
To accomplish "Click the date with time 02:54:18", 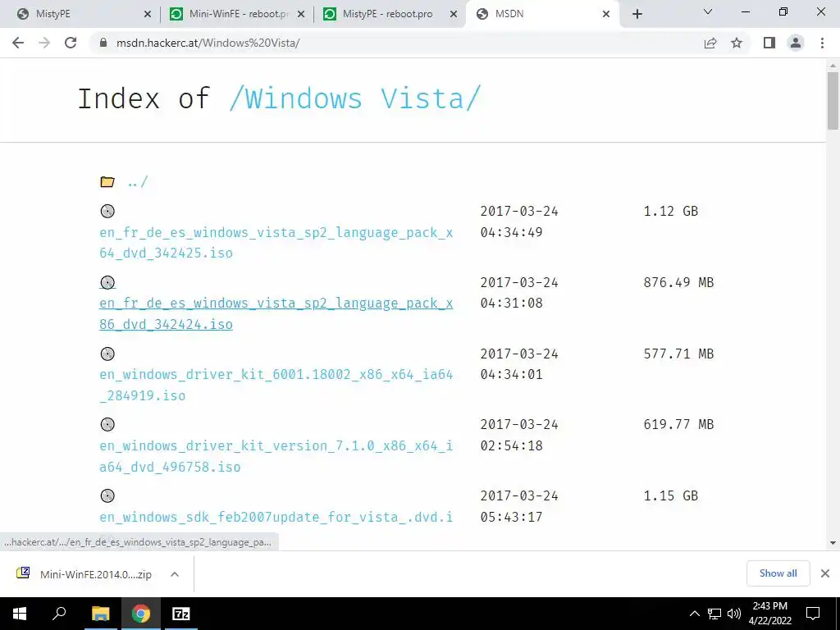I will pos(519,435).
